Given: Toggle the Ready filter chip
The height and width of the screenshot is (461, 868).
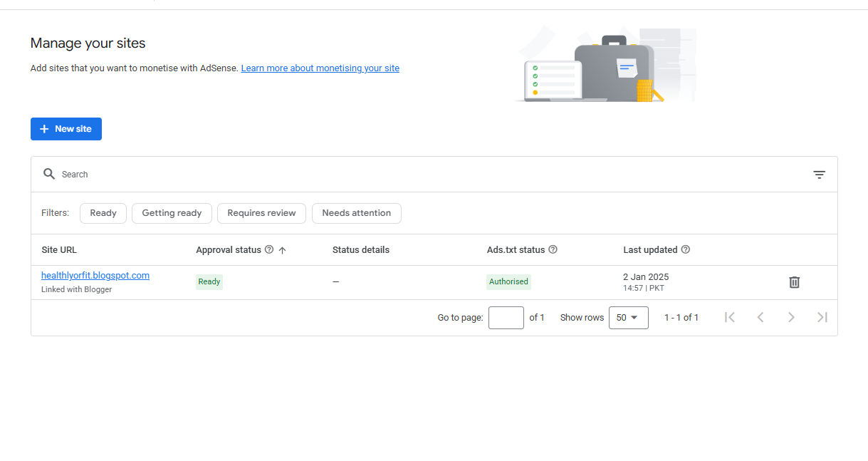Looking at the screenshot, I should 103,213.
